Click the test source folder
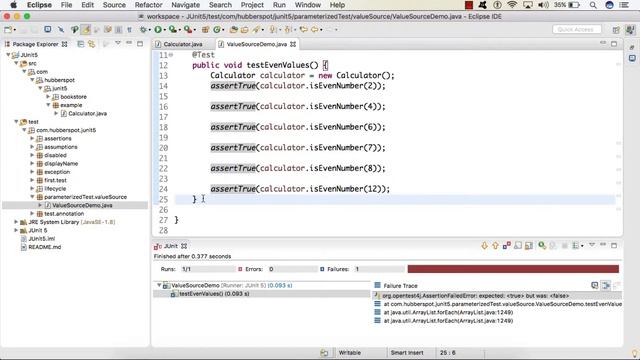This screenshot has height=360, width=640. (33, 122)
